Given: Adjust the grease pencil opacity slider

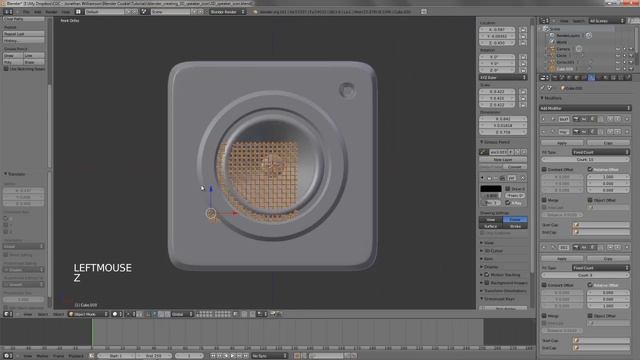Looking at the screenshot, I should click(491, 196).
